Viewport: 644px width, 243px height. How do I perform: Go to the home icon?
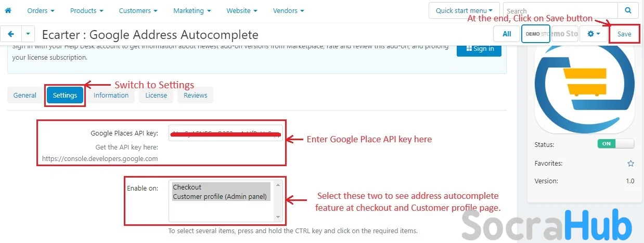coord(8,10)
